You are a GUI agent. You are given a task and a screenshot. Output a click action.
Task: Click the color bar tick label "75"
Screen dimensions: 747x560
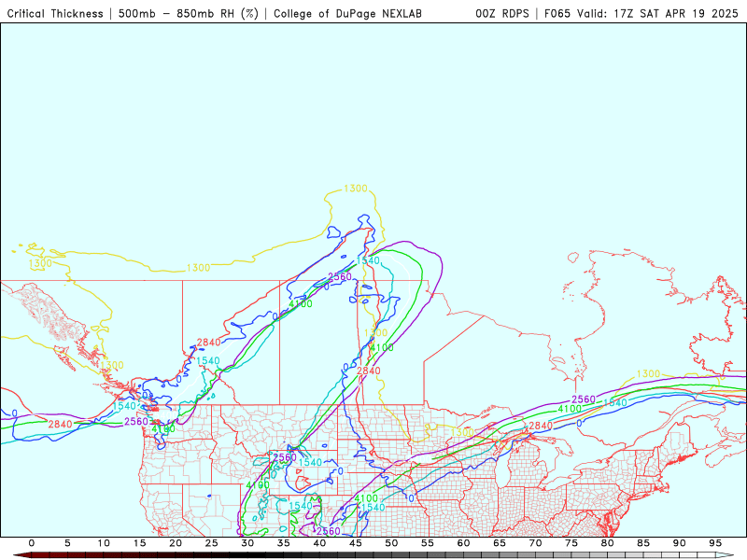571,543
